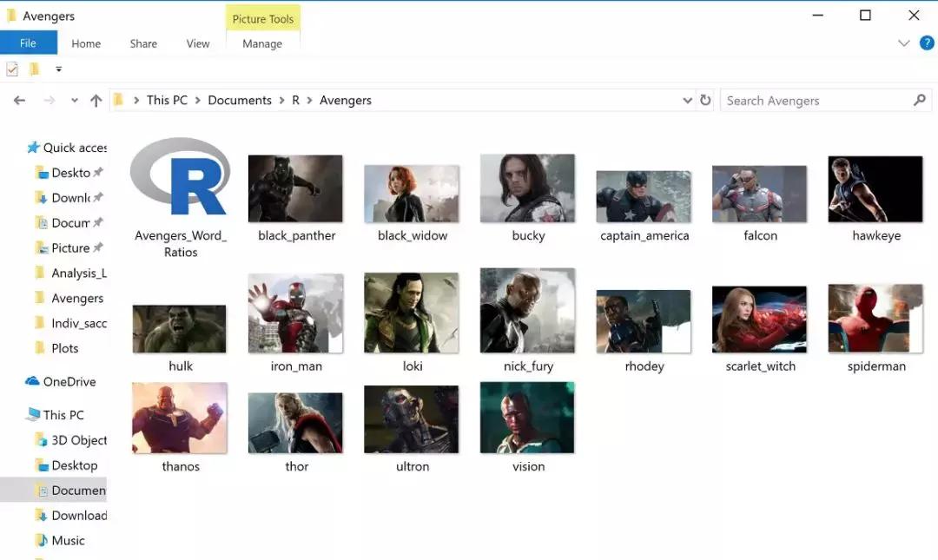Open recent locations dropdown arrow
The width and height of the screenshot is (938, 560).
coord(74,101)
